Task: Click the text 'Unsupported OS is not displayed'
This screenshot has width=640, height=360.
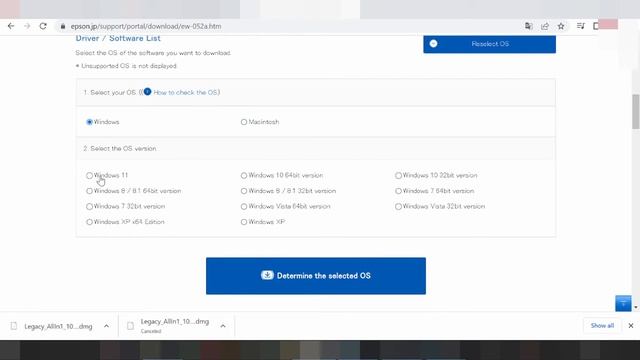Action: click(129, 66)
